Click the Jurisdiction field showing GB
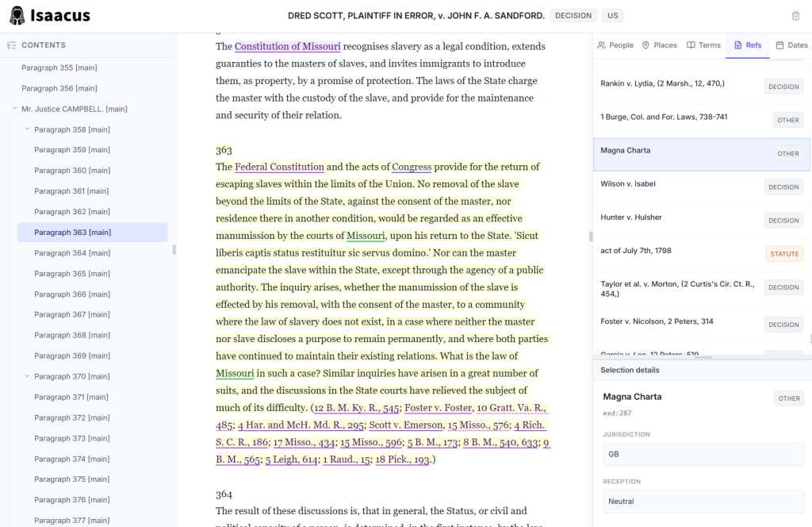812x527 pixels. tap(701, 455)
